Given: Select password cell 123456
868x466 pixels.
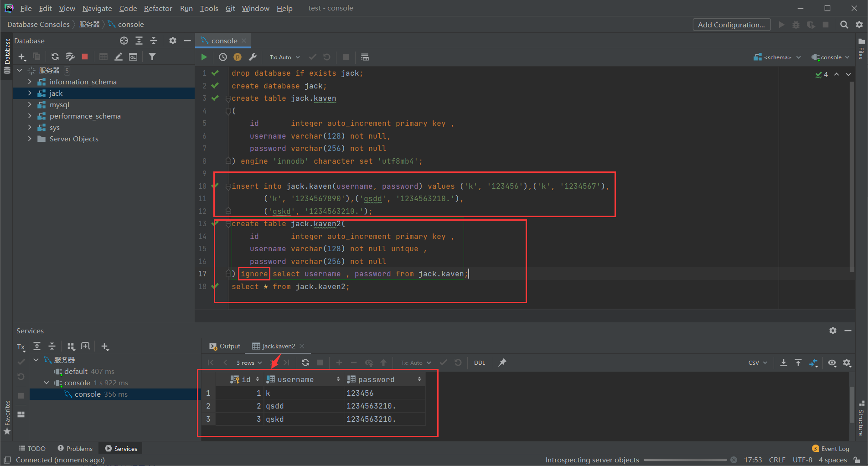Looking at the screenshot, I should coord(385,393).
